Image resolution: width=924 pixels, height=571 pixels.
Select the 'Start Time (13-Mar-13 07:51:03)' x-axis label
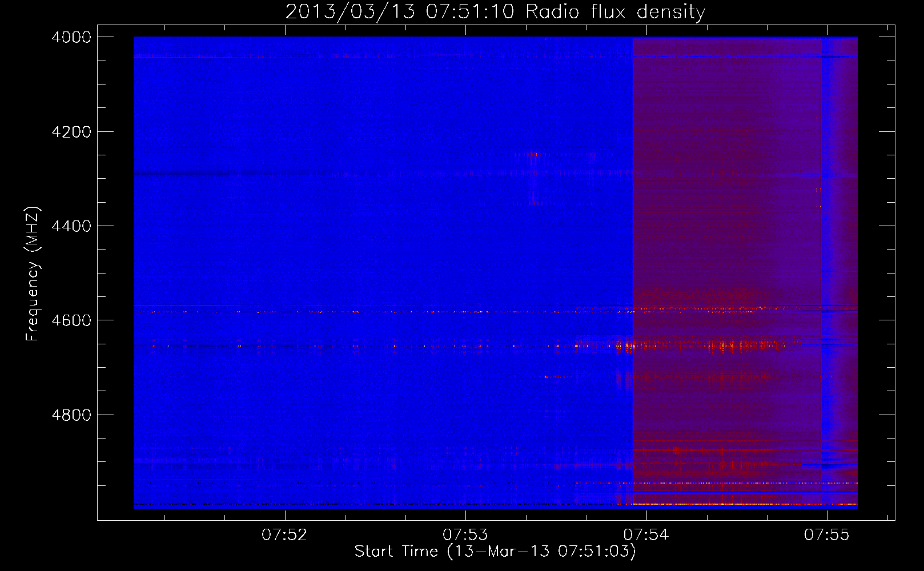pyautogui.click(x=495, y=552)
